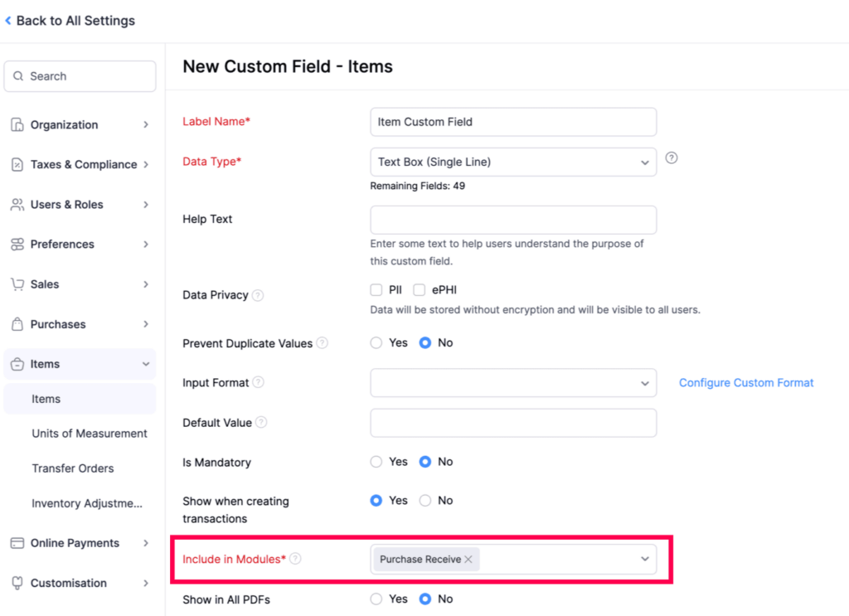849x616 pixels.
Task: Open Units of Measurement settings
Action: [x=90, y=434]
